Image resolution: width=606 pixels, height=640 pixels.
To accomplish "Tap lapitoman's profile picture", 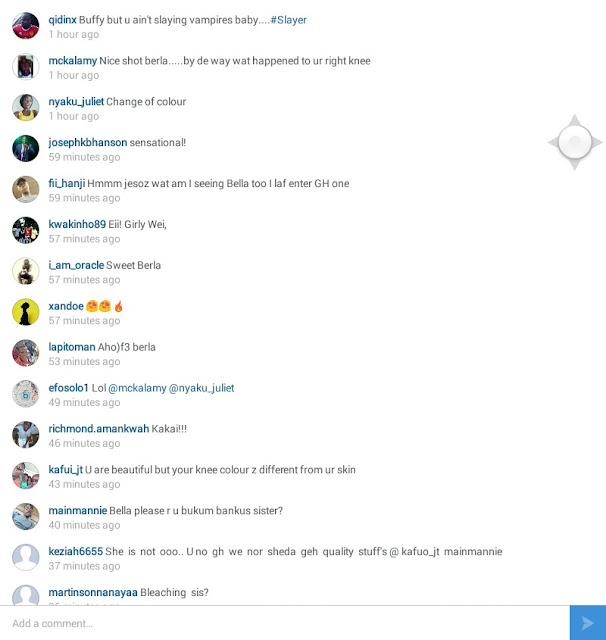I will tap(26, 353).
